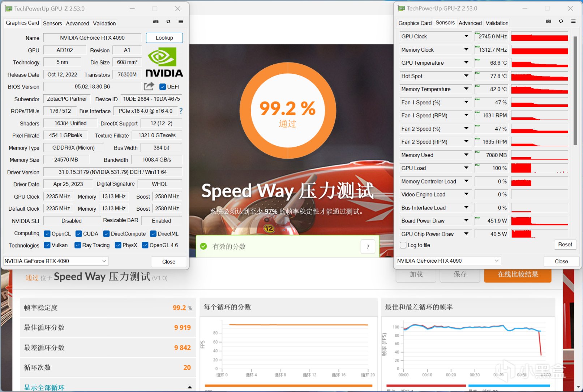Screen dimensions: 583x392
Task: Click the question mark help button in 3DMark
Action: pos(368,247)
